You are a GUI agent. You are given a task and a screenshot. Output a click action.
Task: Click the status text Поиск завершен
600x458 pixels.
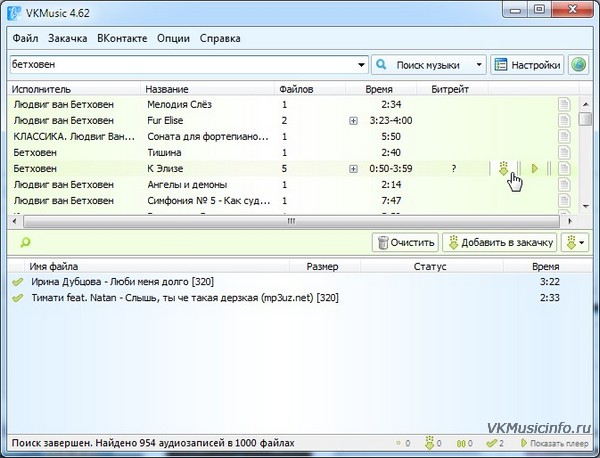(153, 443)
